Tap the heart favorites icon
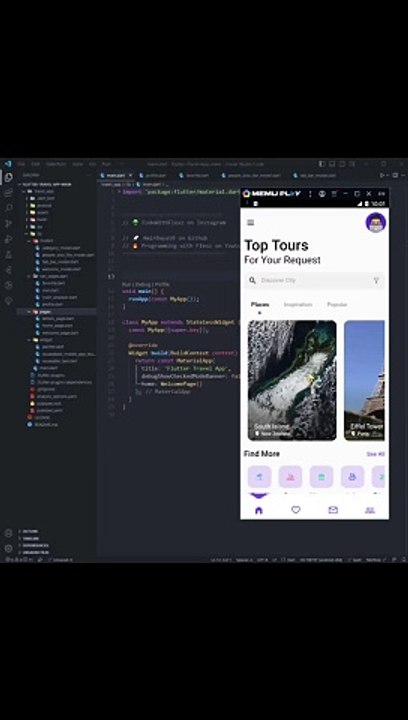The height and width of the screenshot is (720, 408). 296,510
